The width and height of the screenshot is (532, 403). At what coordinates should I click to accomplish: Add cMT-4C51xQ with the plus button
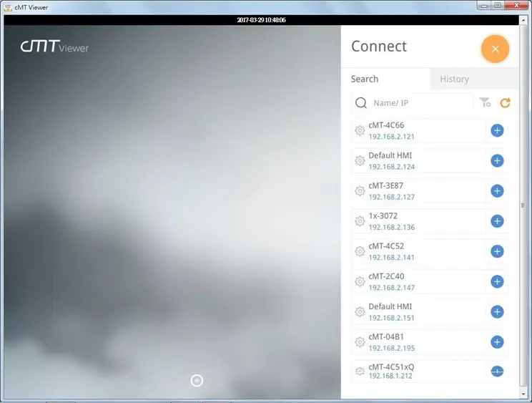(x=497, y=372)
